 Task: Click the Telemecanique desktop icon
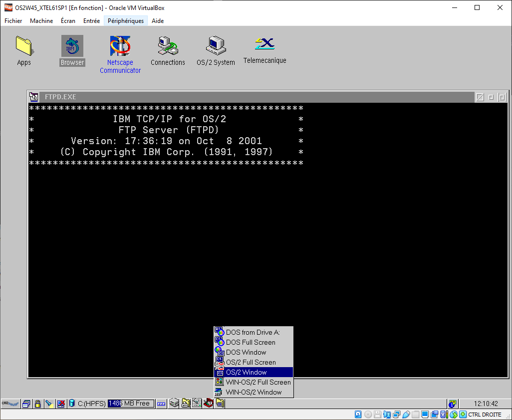pyautogui.click(x=264, y=44)
